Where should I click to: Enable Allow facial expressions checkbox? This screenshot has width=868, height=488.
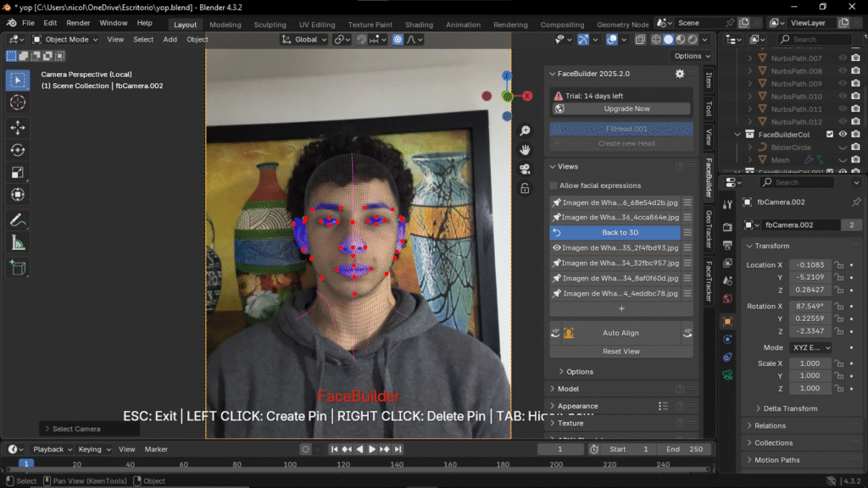point(554,186)
